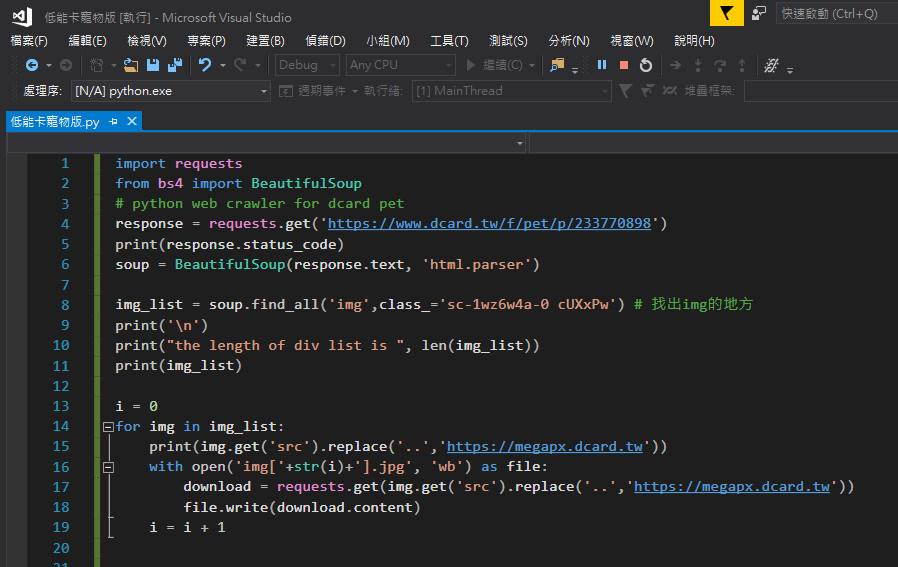Click the feedback icon beside Quick Launch
This screenshot has width=898, height=567.
[x=759, y=13]
